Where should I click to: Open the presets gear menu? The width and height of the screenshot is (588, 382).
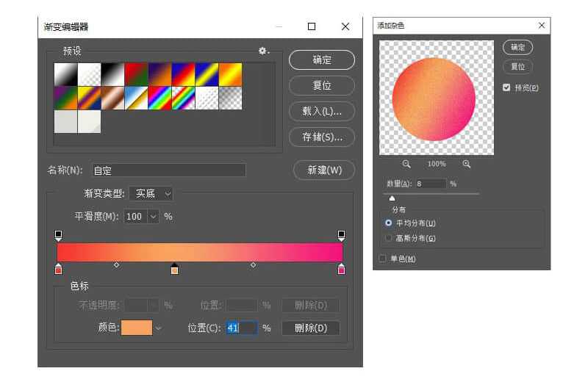[263, 51]
